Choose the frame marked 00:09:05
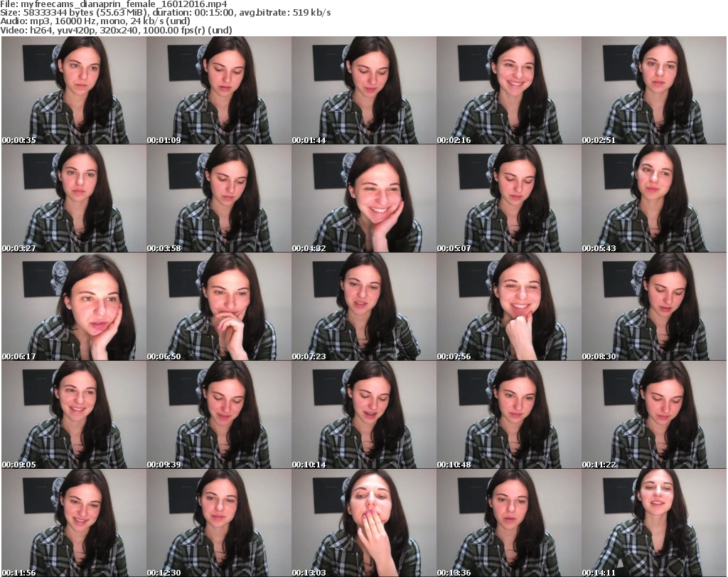 (x=74, y=415)
